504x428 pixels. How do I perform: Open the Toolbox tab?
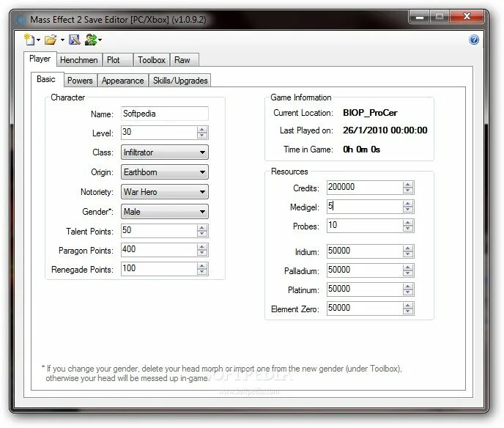point(152,60)
